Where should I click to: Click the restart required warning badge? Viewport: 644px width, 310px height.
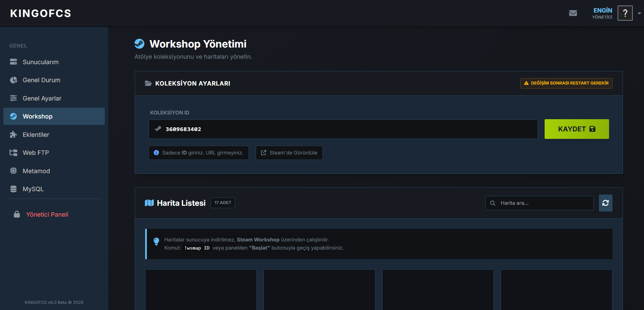click(x=566, y=83)
